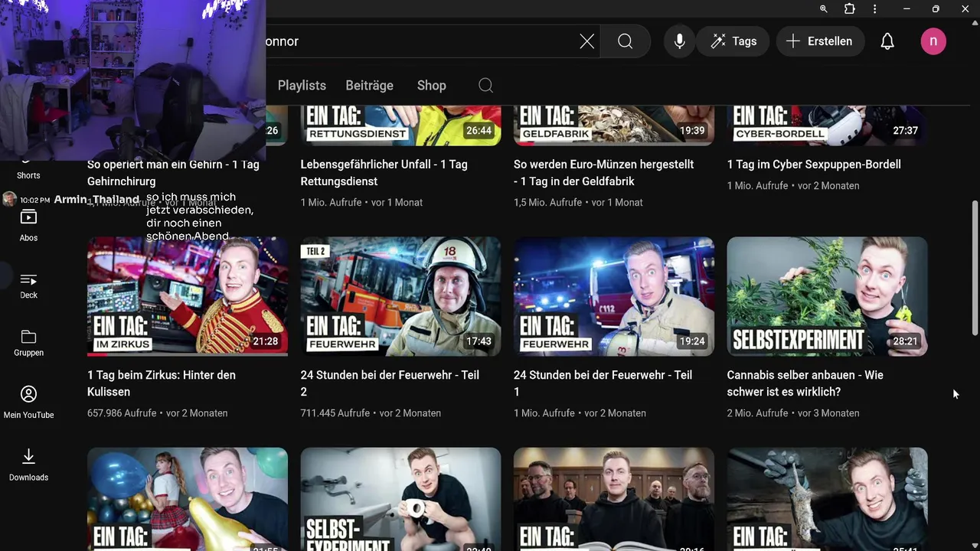Click '657.986 Aufrufe' text under Zirkus video
980x551 pixels.
[x=122, y=413]
